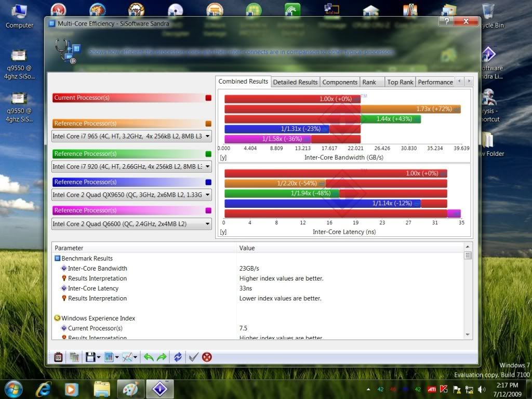The height and width of the screenshot is (399, 532).
Task: Click the Parameter column header
Action: tap(144, 248)
